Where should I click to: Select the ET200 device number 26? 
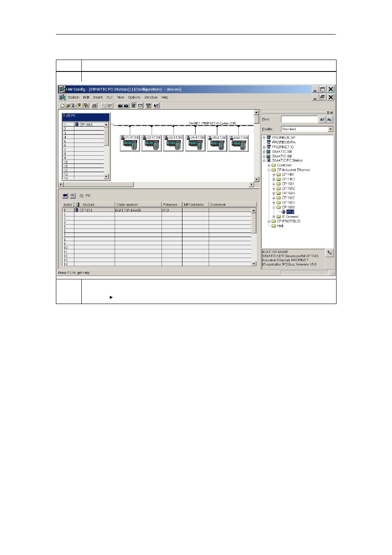click(239, 143)
